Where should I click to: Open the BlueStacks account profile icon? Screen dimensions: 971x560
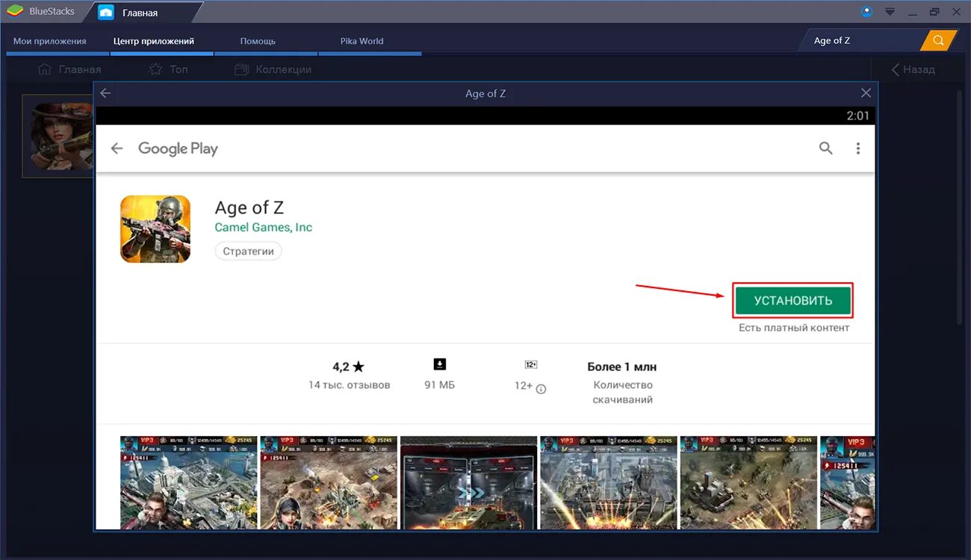pos(867,11)
